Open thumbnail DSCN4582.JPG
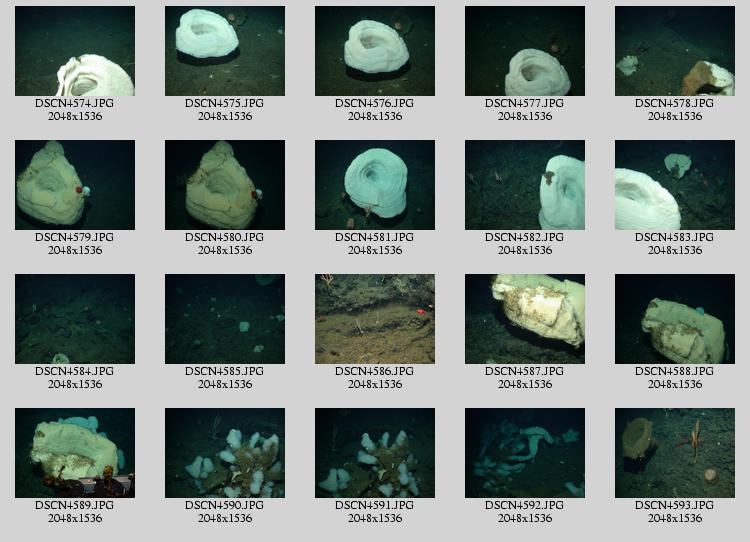The image size is (750, 542). pyautogui.click(x=525, y=185)
